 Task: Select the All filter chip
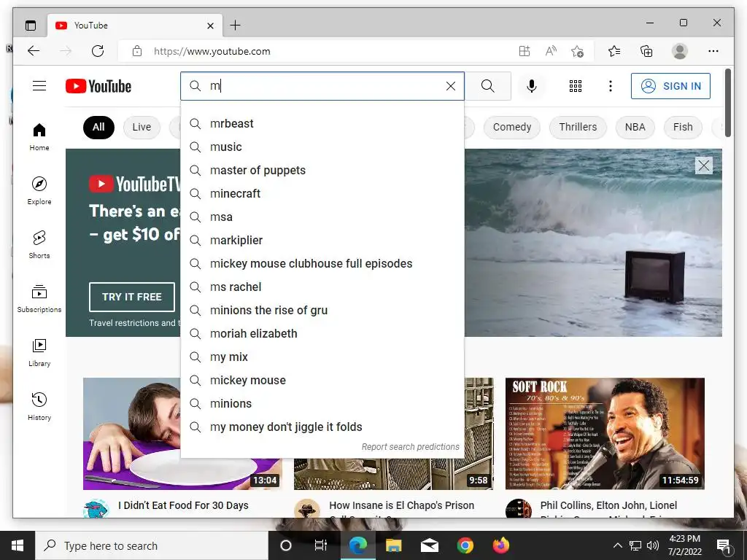click(98, 127)
